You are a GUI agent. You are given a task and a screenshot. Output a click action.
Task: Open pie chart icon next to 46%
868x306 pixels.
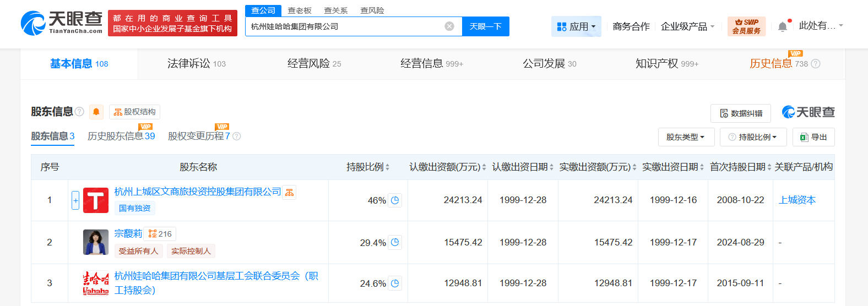[395, 200]
